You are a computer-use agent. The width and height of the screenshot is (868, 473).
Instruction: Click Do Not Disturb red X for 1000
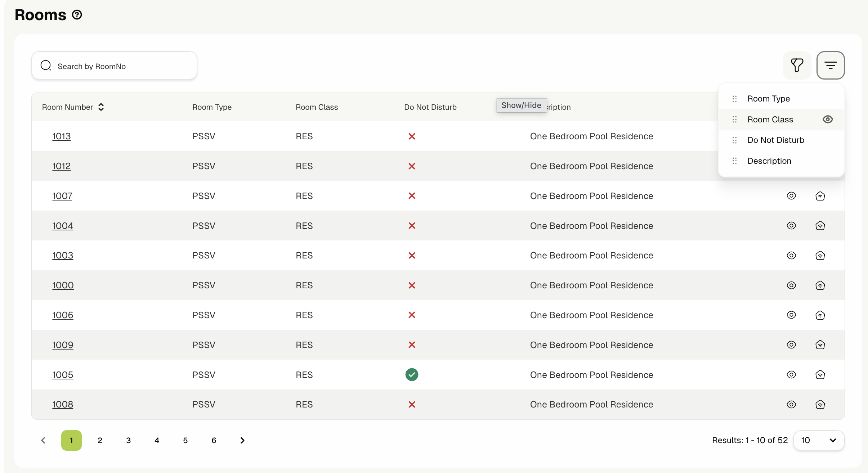tap(412, 285)
